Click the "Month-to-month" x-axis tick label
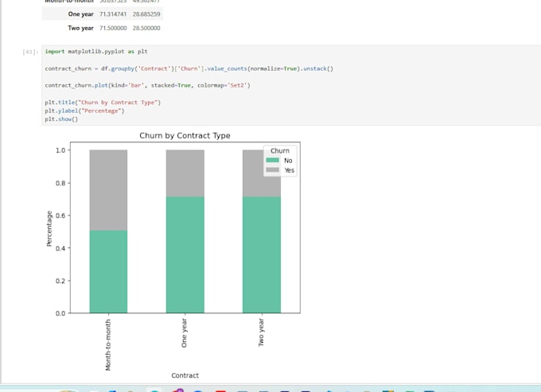The width and height of the screenshot is (541, 392). (x=108, y=345)
